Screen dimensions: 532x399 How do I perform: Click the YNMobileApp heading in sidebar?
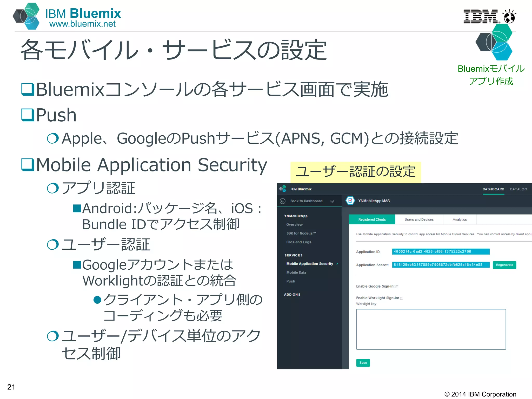tap(296, 216)
